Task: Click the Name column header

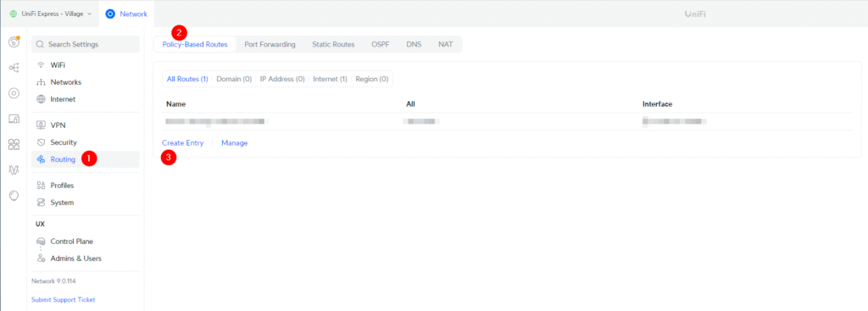Action: click(x=175, y=104)
